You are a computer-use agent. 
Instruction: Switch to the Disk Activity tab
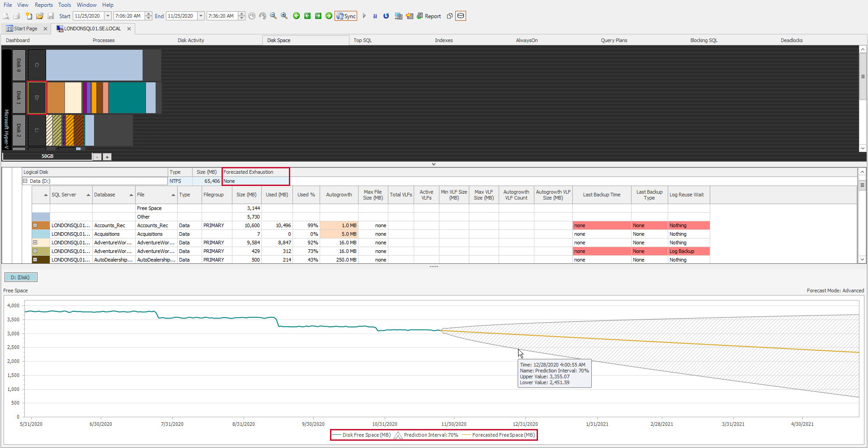tap(191, 40)
